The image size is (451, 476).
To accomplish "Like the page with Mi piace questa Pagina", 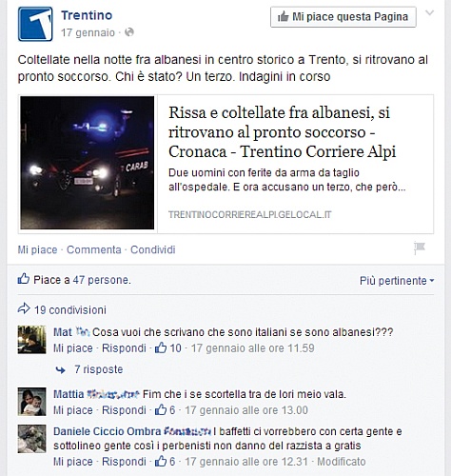I will coord(343,17).
